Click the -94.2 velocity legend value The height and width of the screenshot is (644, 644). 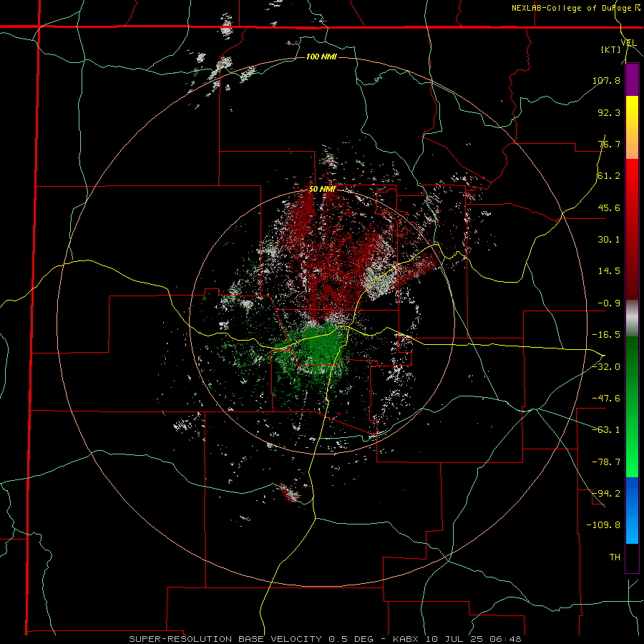tap(606, 493)
